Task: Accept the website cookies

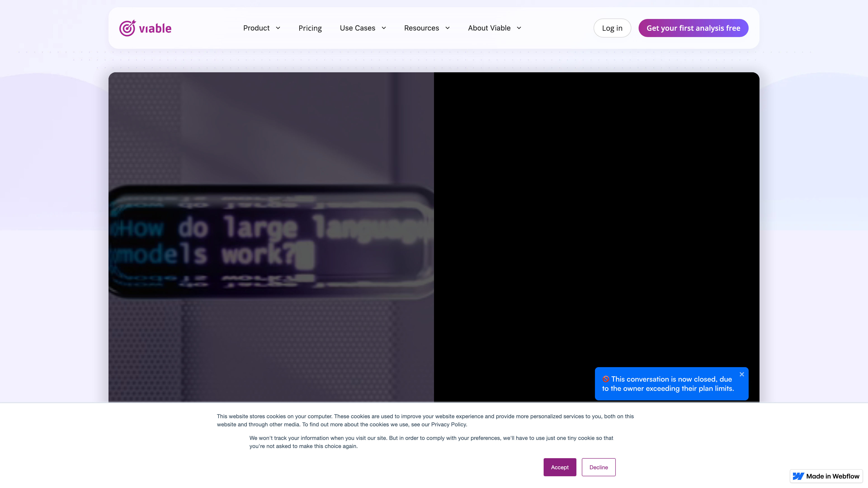Action: [560, 467]
